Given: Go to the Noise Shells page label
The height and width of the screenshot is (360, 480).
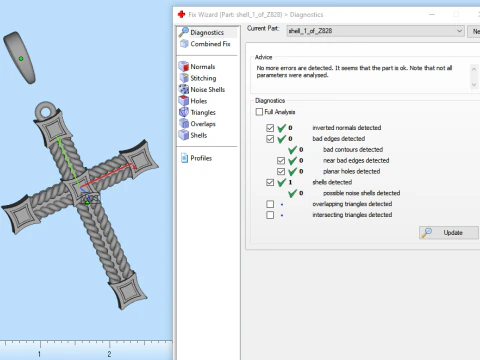Looking at the screenshot, I should [x=208, y=89].
